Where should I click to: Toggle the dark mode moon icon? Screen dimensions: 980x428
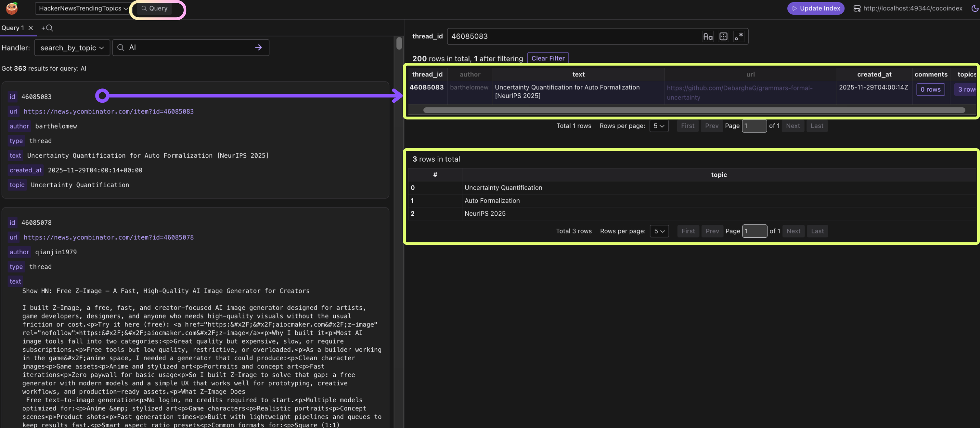point(975,8)
